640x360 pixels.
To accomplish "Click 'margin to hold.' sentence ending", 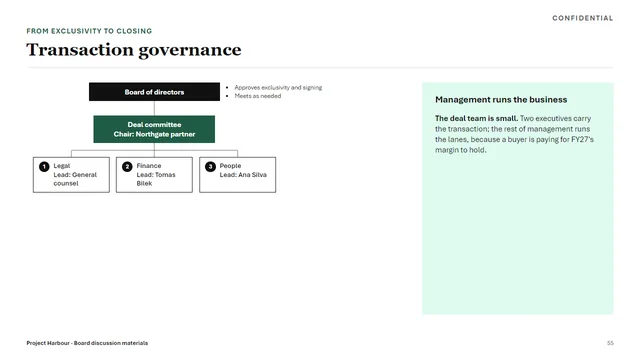I will (x=461, y=150).
